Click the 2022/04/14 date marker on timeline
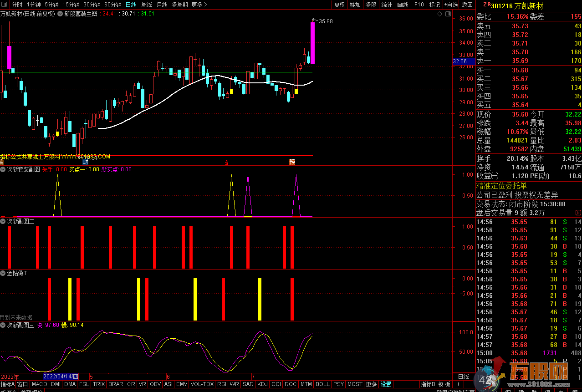 [x=61, y=377]
